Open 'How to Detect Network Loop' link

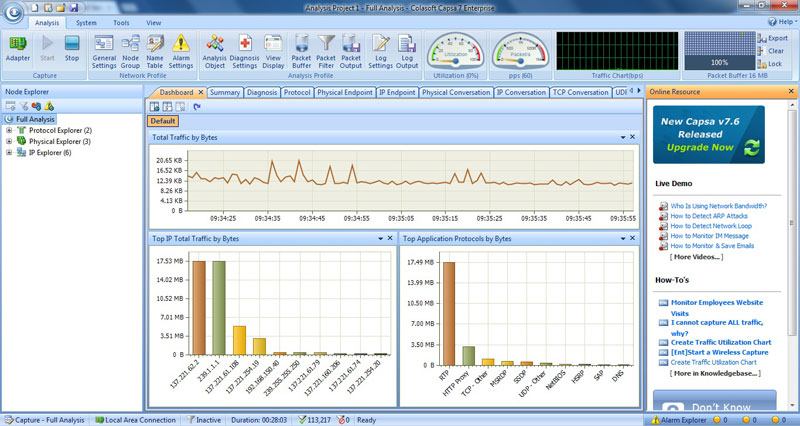point(711,225)
